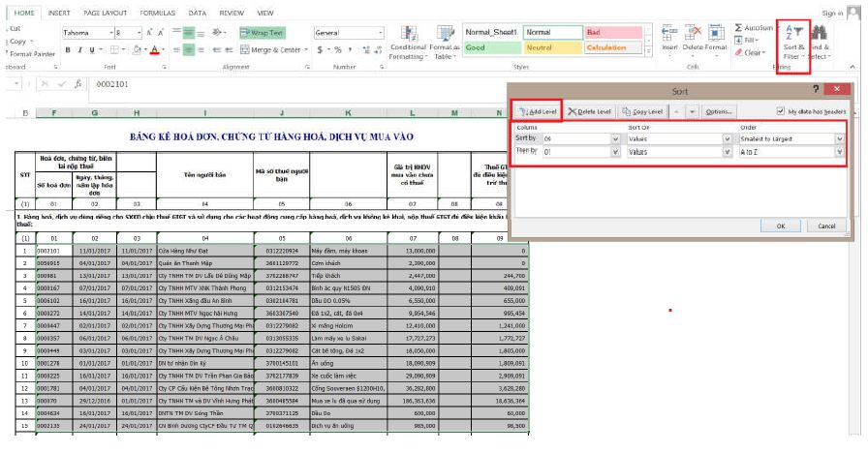Viewport: 868px width, 452px height.
Task: Move sort level down arrow
Action: [692, 111]
